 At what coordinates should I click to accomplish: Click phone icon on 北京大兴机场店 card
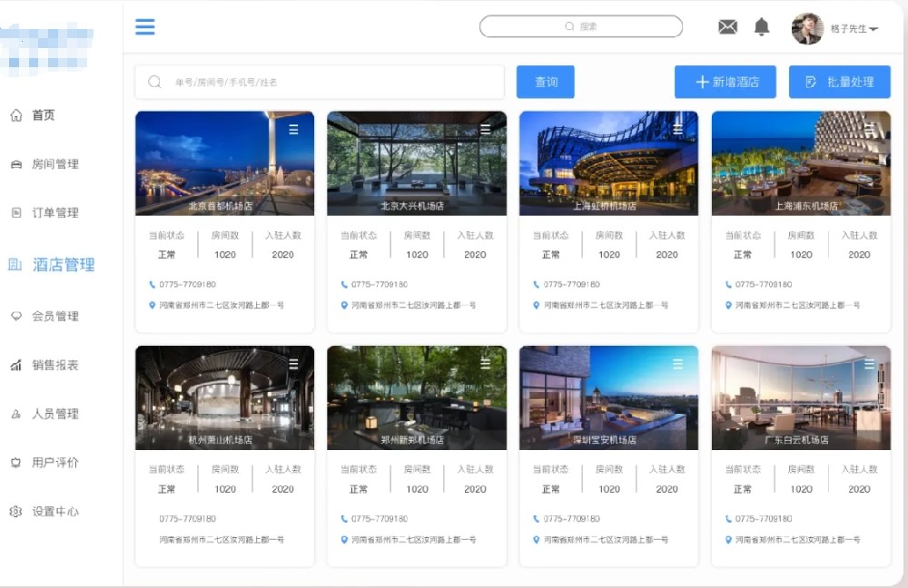click(x=344, y=284)
